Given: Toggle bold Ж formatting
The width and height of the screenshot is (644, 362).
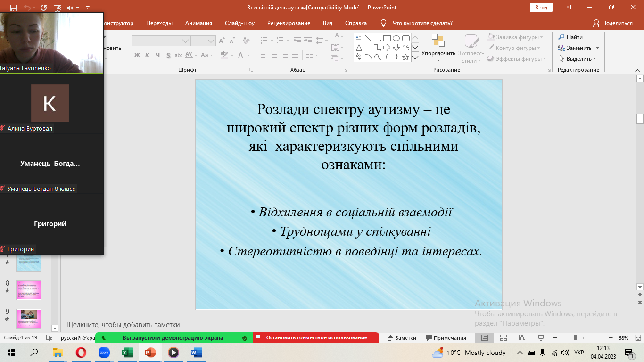Looking at the screenshot, I should [x=137, y=55].
